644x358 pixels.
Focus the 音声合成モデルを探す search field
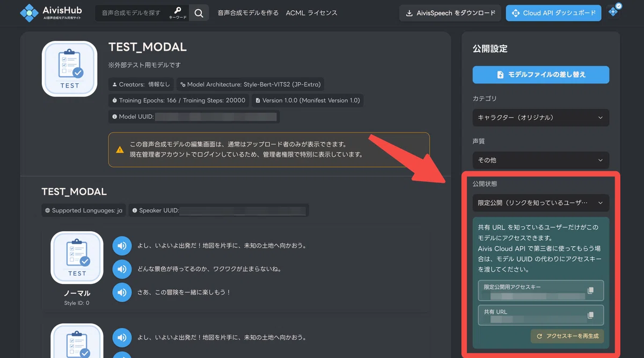coord(132,13)
